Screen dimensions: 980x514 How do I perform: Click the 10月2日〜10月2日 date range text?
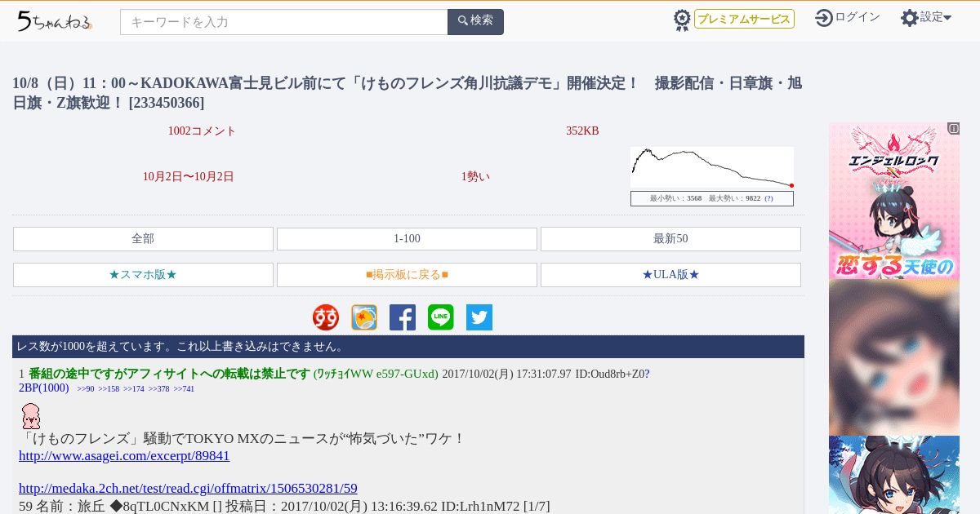pos(189,177)
